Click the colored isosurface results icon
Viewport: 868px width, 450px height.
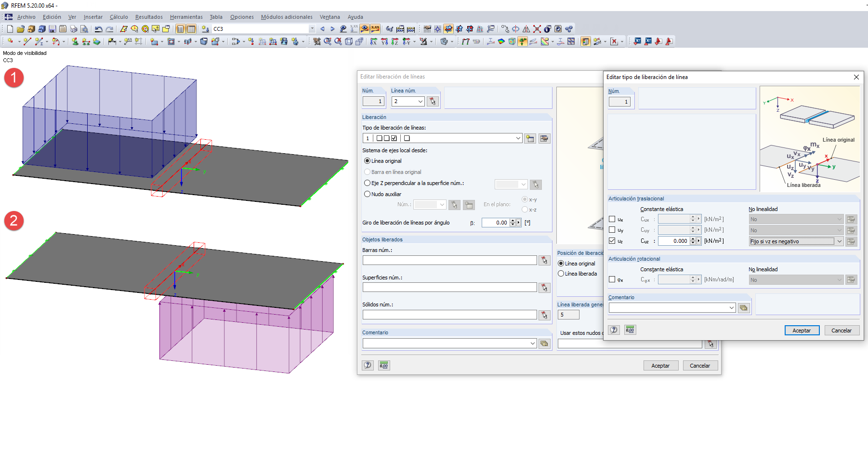[x=501, y=41]
